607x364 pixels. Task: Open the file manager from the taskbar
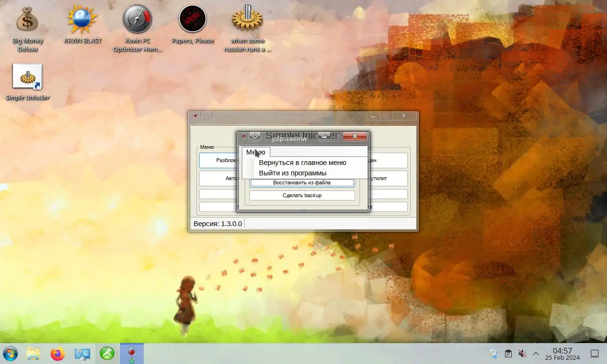[x=33, y=354]
